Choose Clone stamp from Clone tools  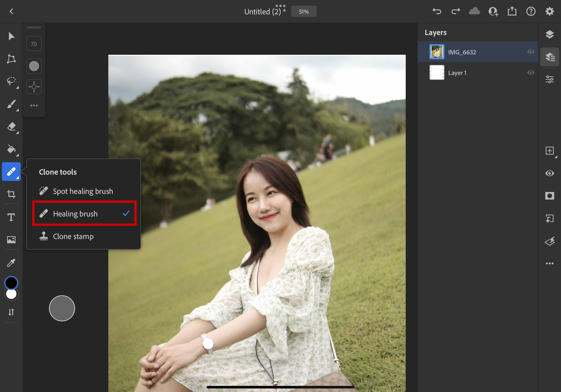73,236
